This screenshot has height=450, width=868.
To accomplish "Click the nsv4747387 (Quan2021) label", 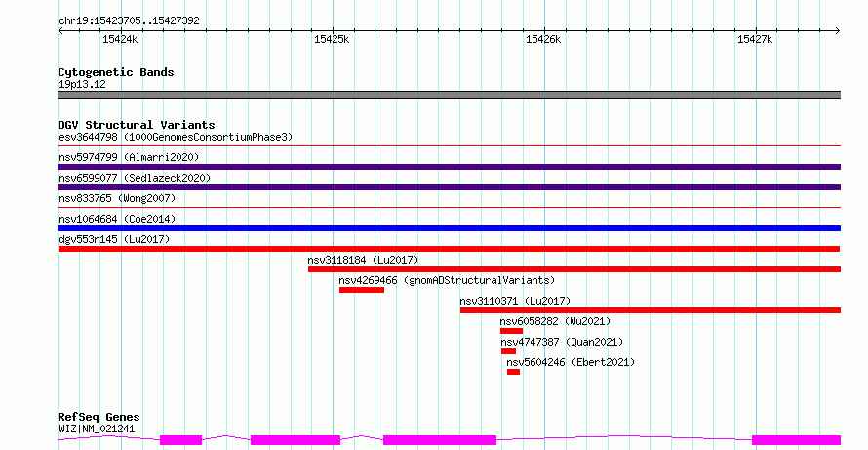I will point(562,342).
